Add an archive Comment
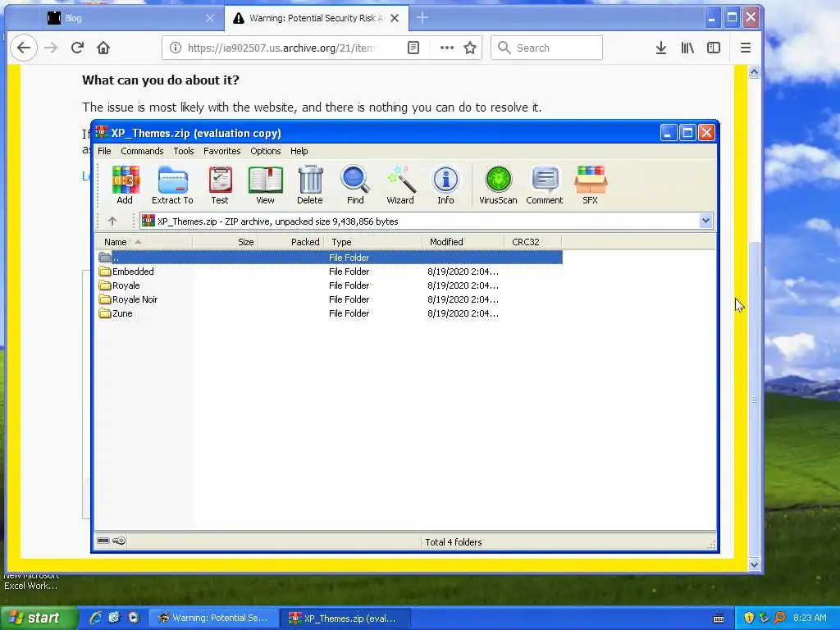840x630 pixels. pyautogui.click(x=545, y=185)
